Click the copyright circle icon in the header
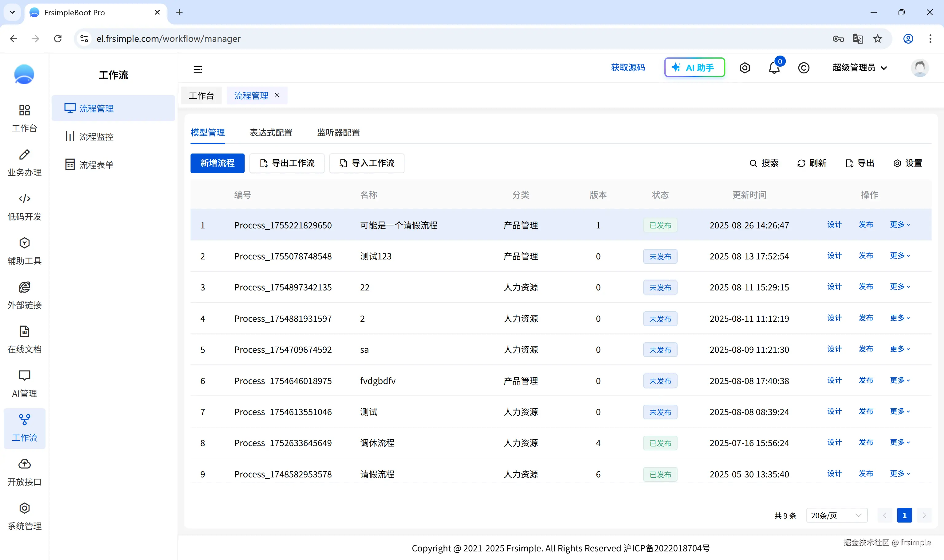 tap(804, 68)
